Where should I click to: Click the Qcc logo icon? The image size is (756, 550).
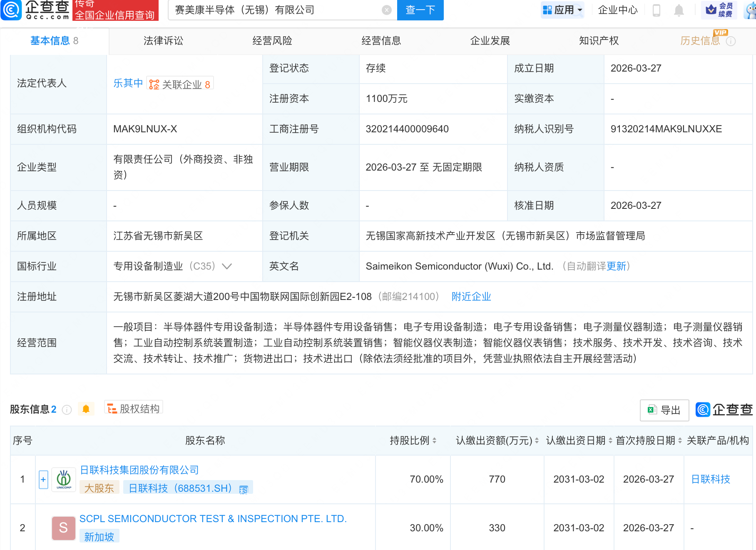click(x=11, y=10)
